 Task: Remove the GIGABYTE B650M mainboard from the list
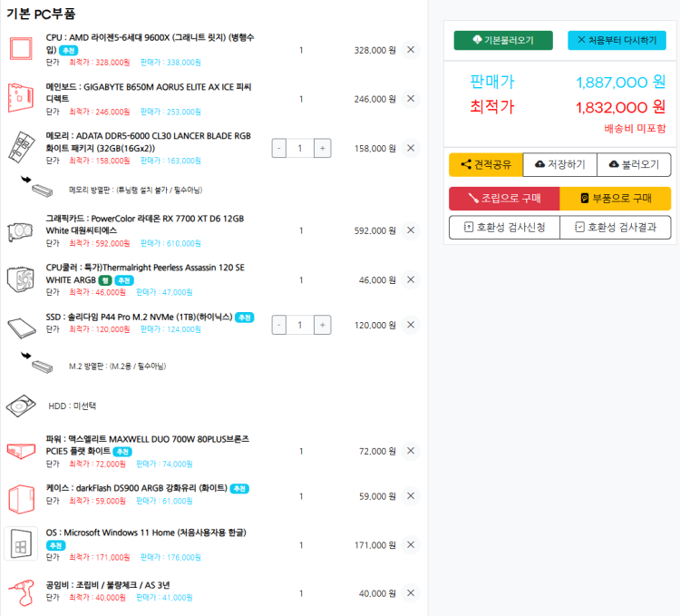tap(411, 99)
